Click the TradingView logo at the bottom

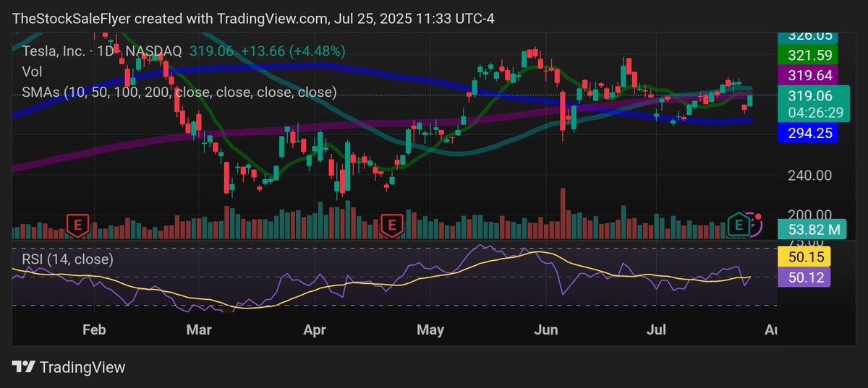tap(69, 367)
